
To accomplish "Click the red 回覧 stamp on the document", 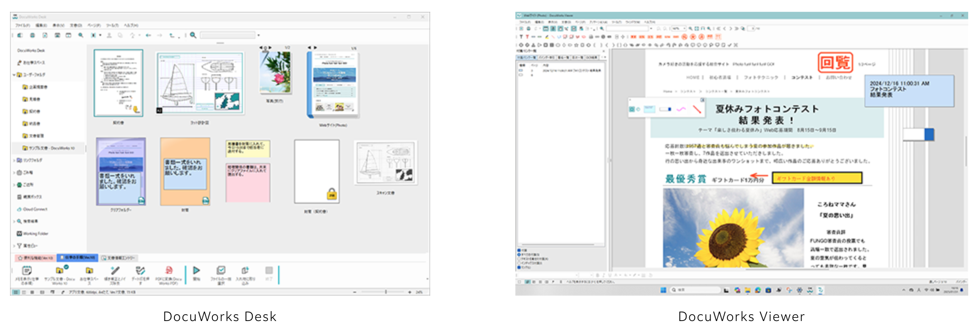I will [x=835, y=62].
